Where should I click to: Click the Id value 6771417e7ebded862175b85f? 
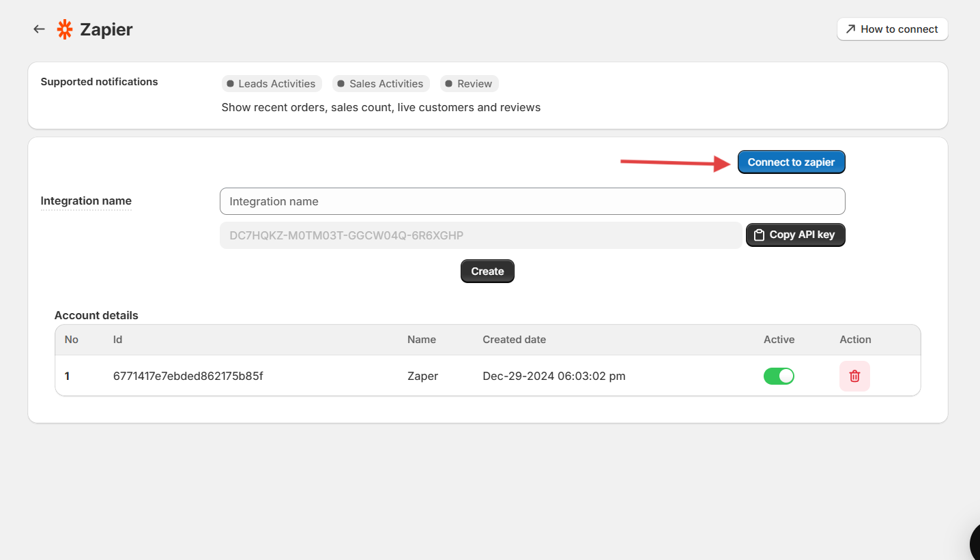[x=188, y=376]
